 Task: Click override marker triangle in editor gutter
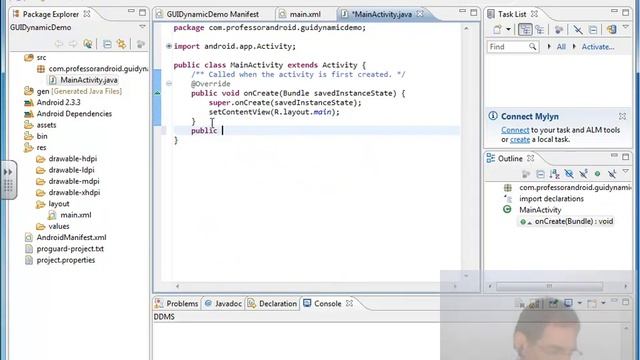(158, 93)
